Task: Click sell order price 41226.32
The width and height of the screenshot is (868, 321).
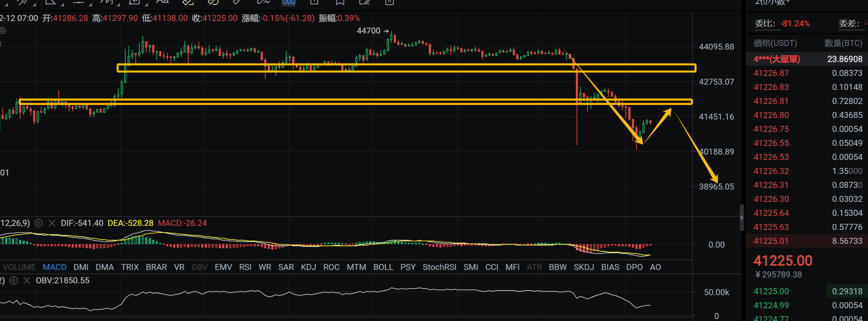Action: [x=771, y=171]
